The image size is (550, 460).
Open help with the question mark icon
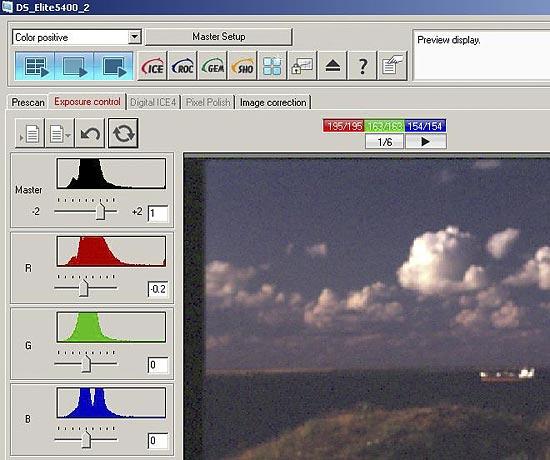362,66
